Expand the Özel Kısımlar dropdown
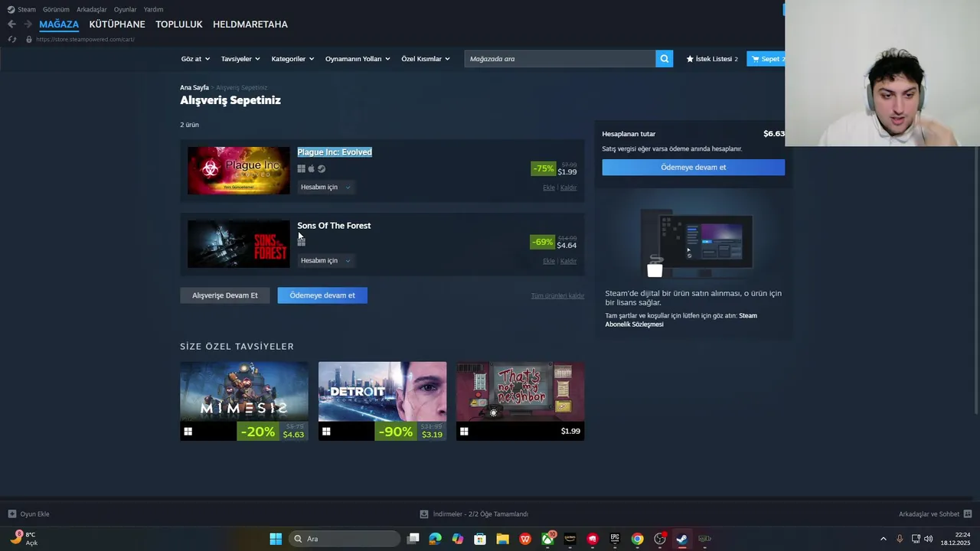The image size is (980, 551). [426, 59]
